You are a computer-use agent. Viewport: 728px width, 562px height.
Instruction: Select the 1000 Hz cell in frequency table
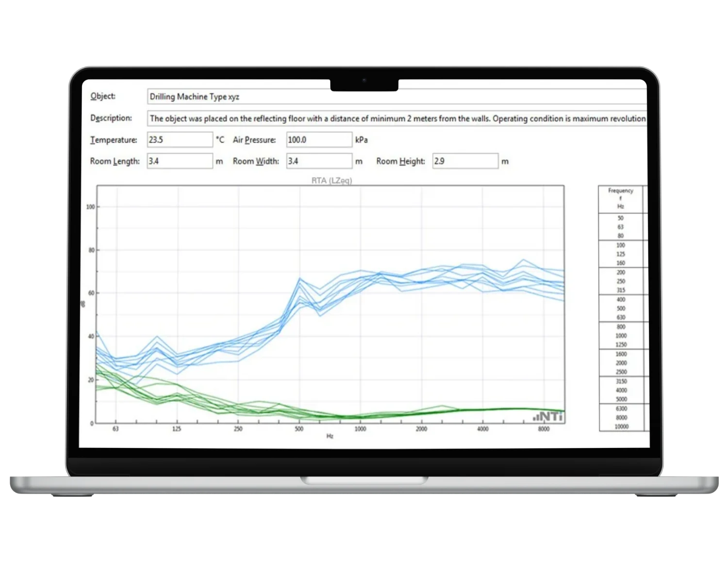click(x=621, y=336)
